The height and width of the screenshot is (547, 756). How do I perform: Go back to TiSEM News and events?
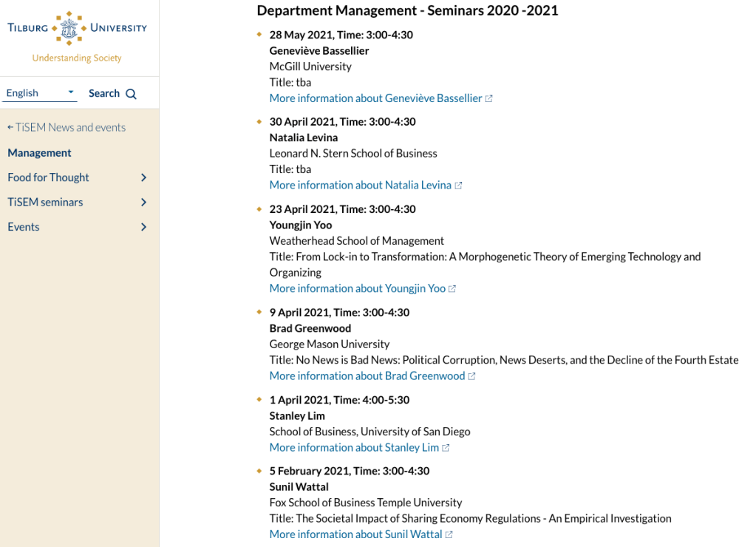67,127
